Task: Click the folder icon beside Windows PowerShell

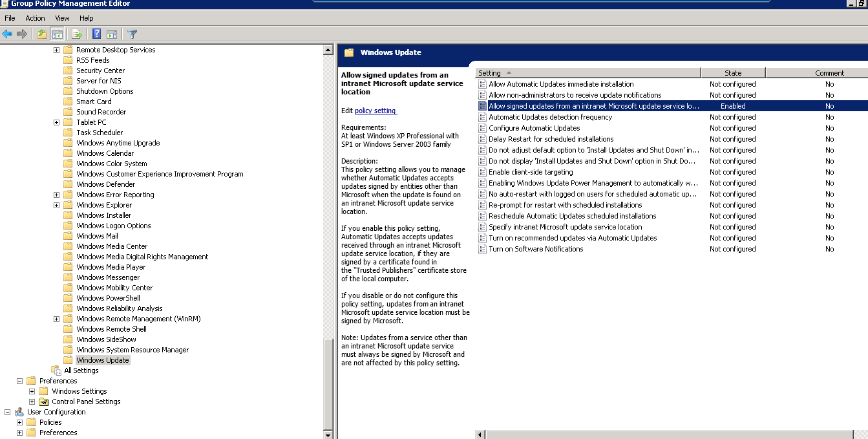Action: coord(68,298)
